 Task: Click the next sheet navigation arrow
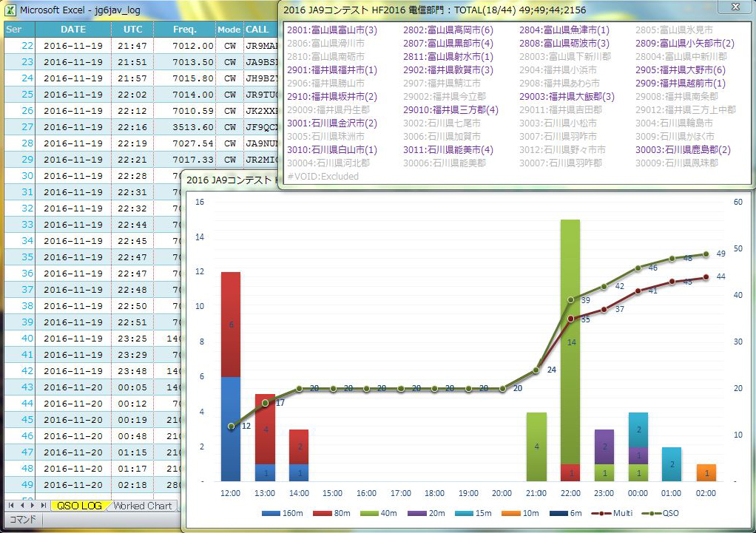pyautogui.click(x=32, y=506)
